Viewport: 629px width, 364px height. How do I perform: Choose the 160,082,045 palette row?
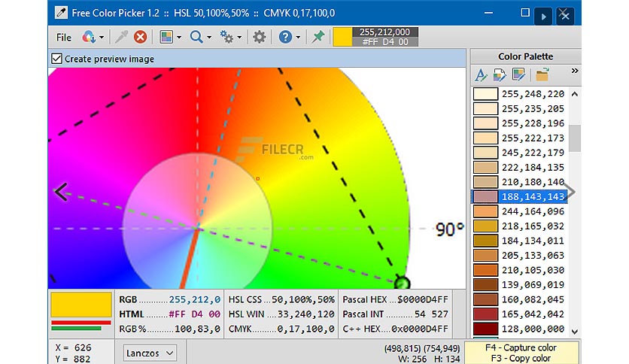click(519, 299)
